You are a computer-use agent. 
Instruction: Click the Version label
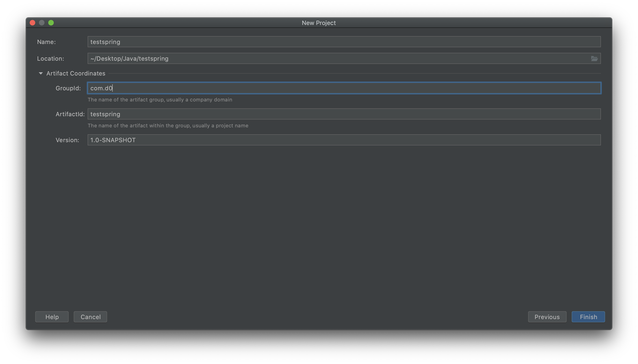(67, 140)
